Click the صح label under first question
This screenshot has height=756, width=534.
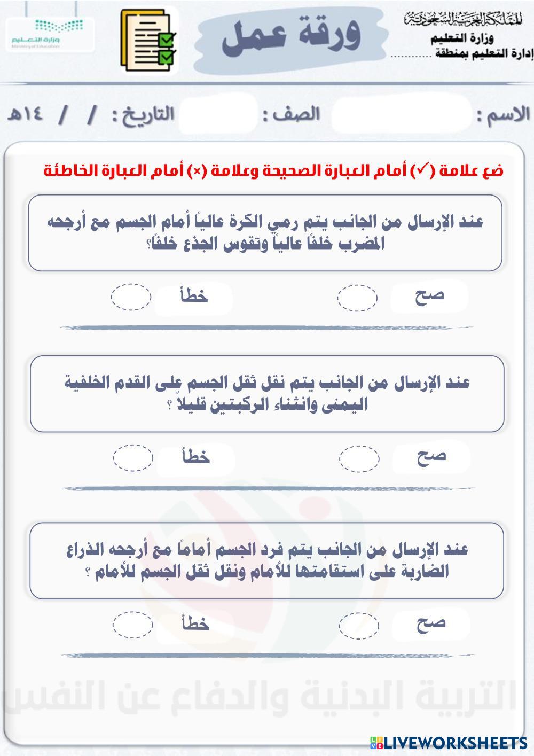click(x=429, y=296)
